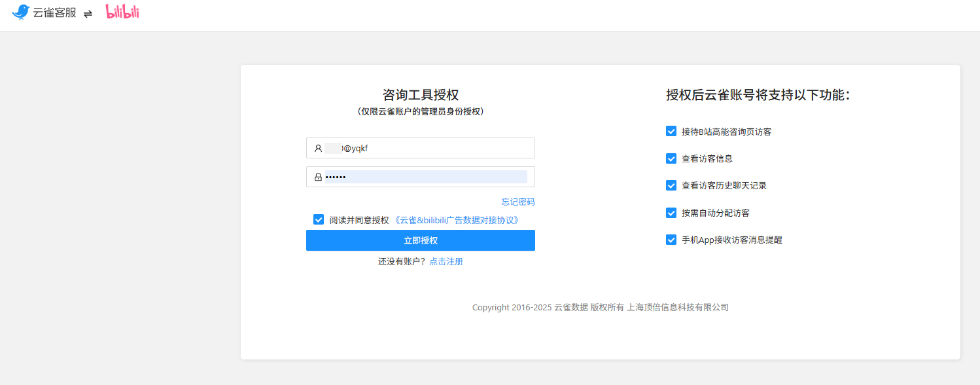Image resolution: width=980 pixels, height=385 pixels.
Task: Click the Copyright 2016-2025 footer text
Action: pyautogui.click(x=600, y=307)
